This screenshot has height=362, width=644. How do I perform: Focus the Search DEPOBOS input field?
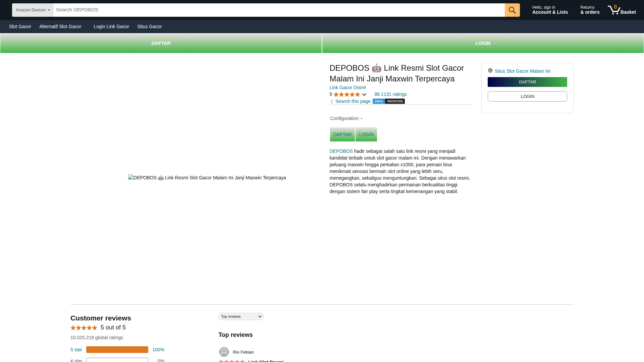coord(279,10)
